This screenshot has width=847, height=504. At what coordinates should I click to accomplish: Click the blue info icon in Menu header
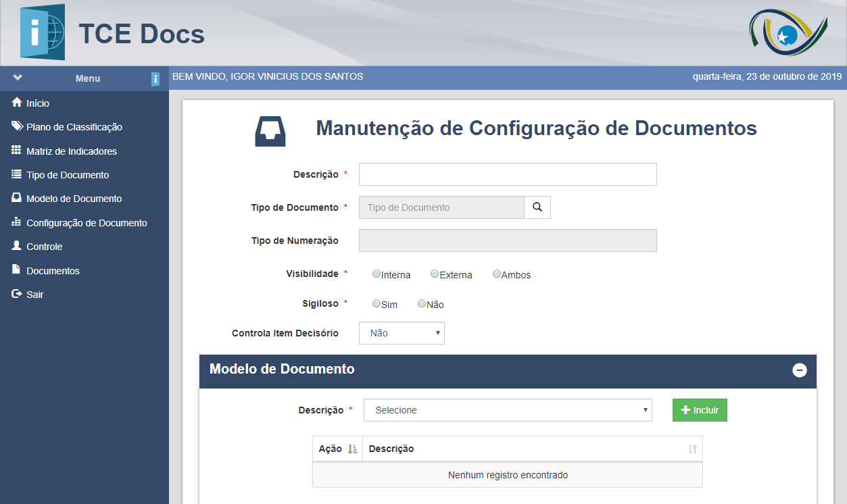pyautogui.click(x=155, y=79)
